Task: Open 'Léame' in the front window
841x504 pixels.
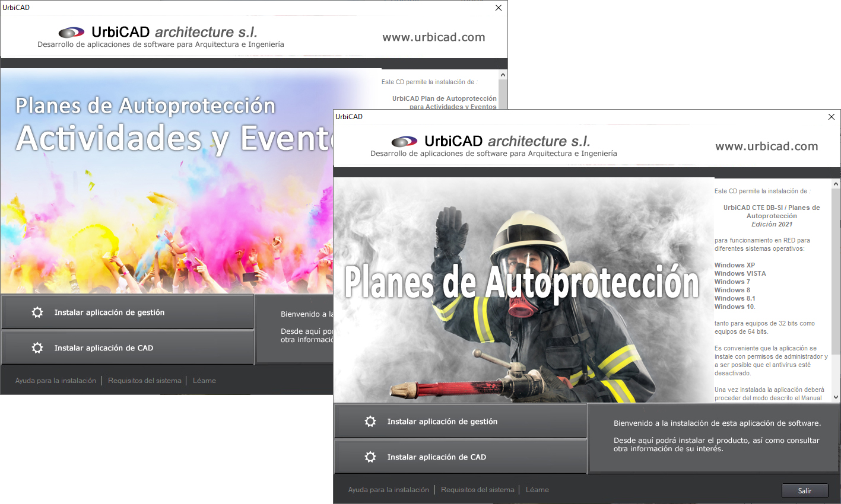Action: click(x=537, y=490)
